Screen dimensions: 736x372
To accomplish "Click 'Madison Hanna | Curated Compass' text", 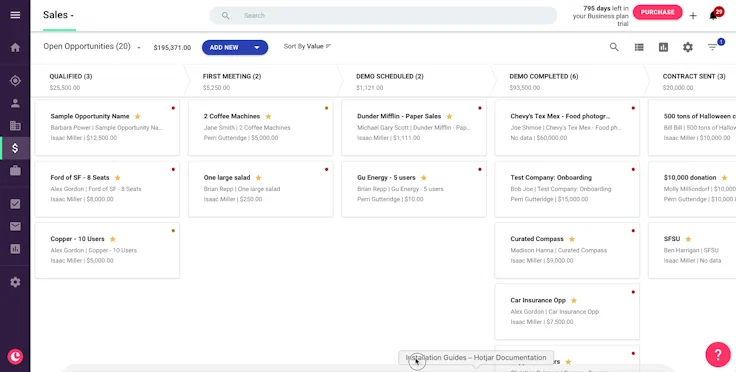I will coord(559,251).
